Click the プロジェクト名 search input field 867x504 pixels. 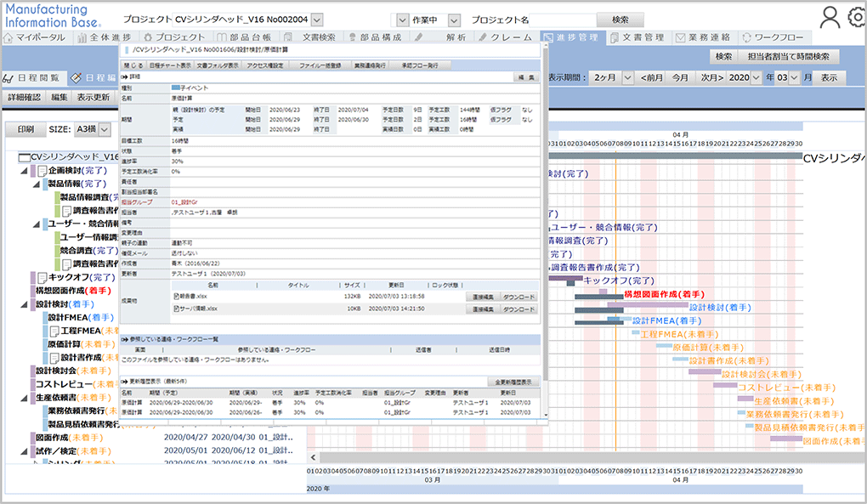click(x=530, y=20)
